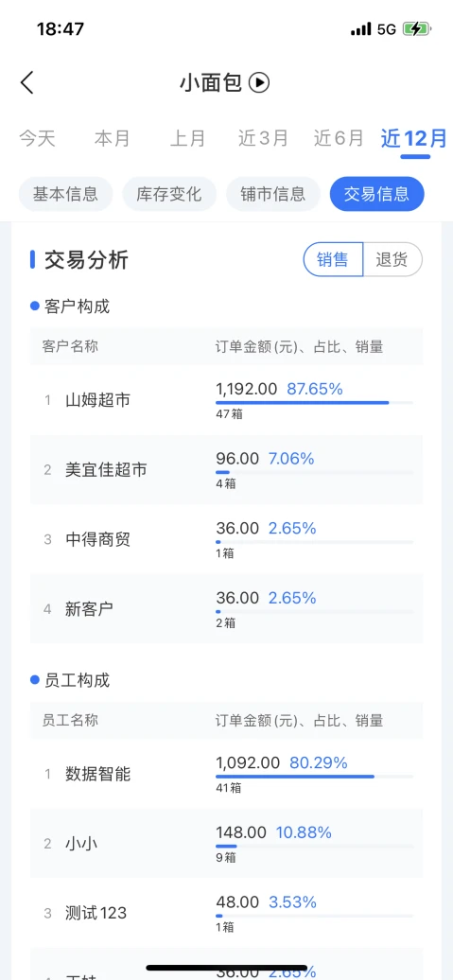Tap the play icon beside 小面包
The height and width of the screenshot is (980, 453).
click(x=259, y=82)
